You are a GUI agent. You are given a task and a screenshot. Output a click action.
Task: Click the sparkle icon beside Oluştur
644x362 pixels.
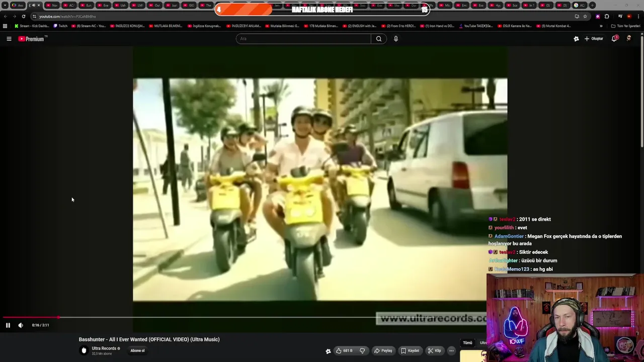(576, 39)
